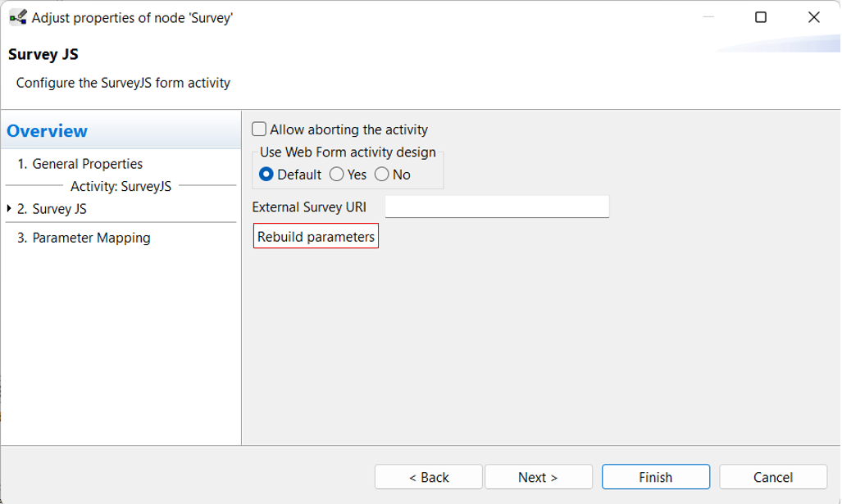Image resolution: width=842 pixels, height=504 pixels.
Task: Click the 'Survey JS' page title
Action: (43, 54)
